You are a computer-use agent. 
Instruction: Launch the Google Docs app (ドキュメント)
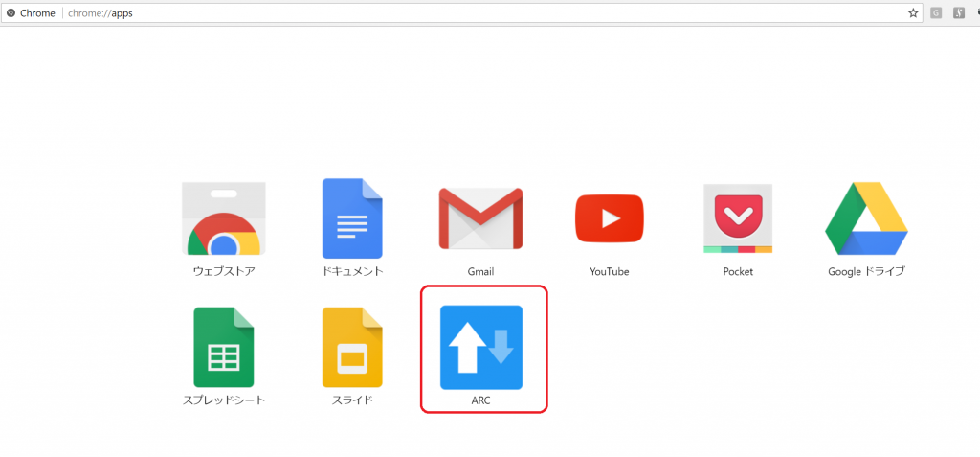pyautogui.click(x=352, y=218)
